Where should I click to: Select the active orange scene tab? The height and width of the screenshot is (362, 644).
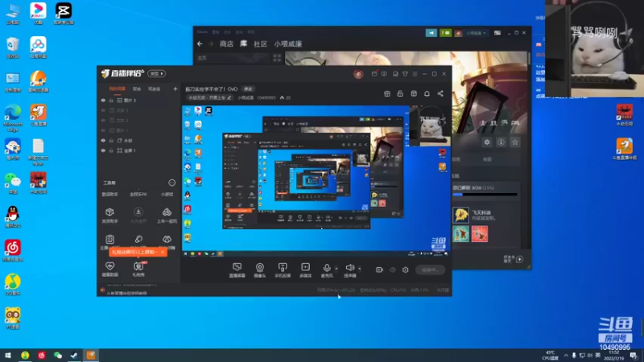[x=117, y=88]
